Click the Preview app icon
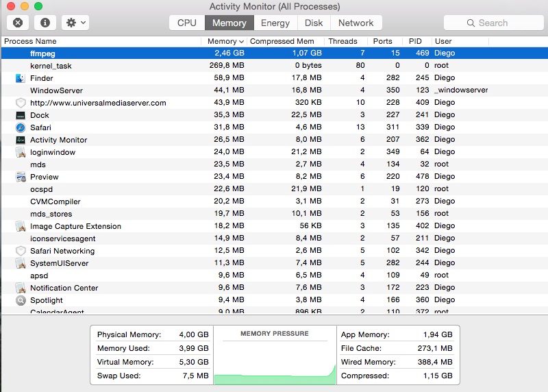The height and width of the screenshot is (392, 548). click(21, 177)
